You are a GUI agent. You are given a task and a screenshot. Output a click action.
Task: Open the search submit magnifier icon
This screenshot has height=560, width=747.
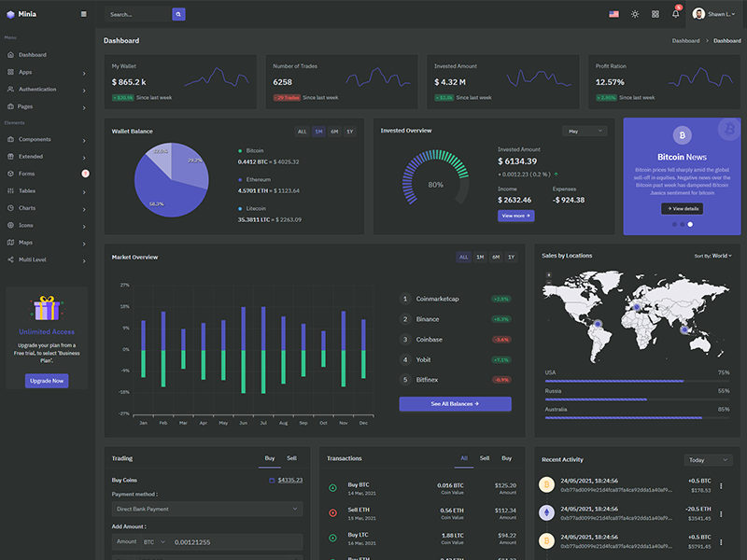(177, 14)
